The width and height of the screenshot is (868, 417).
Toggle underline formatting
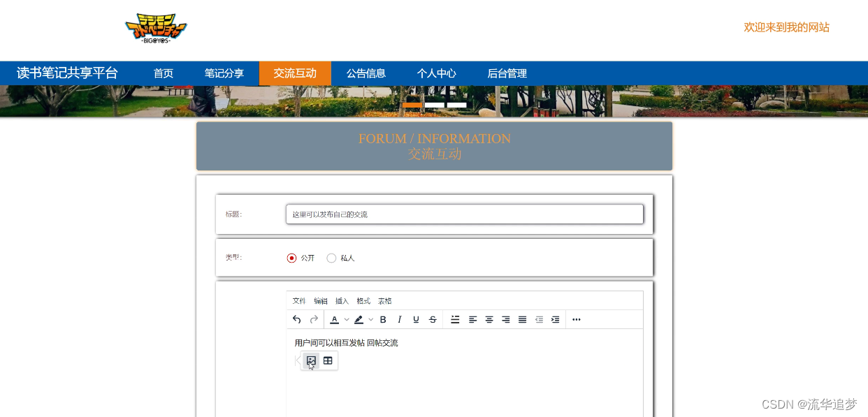[x=416, y=320]
